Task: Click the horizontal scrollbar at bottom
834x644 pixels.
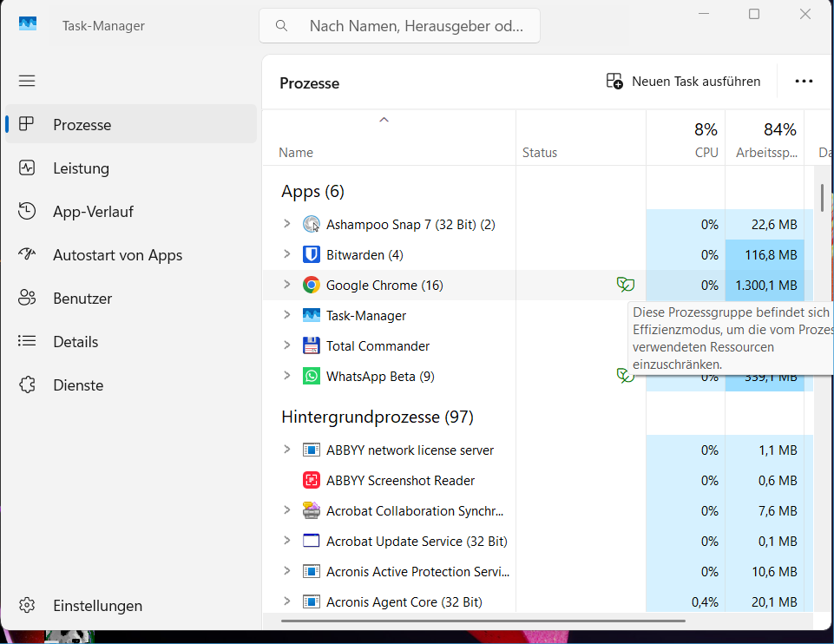Action: click(x=483, y=621)
